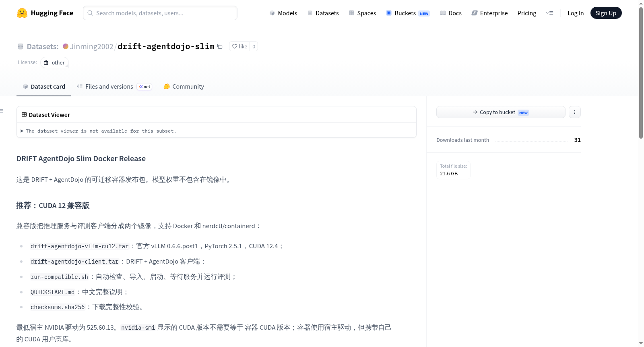
Task: Click the NEW badge beside Buckets
Action: [424, 14]
